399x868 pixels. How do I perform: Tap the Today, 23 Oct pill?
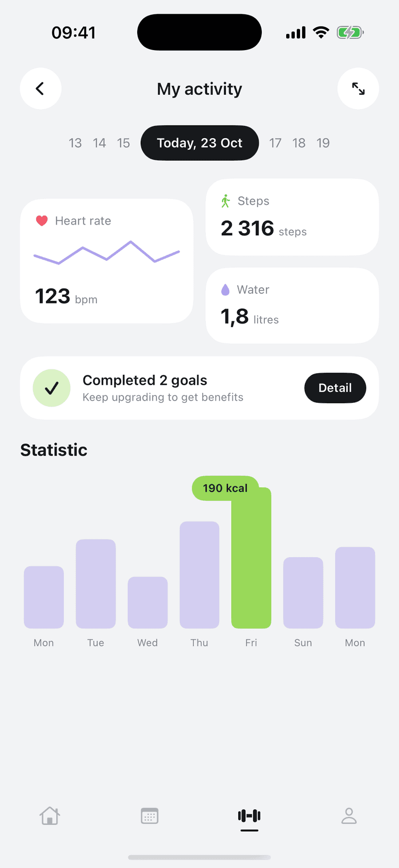point(199,143)
